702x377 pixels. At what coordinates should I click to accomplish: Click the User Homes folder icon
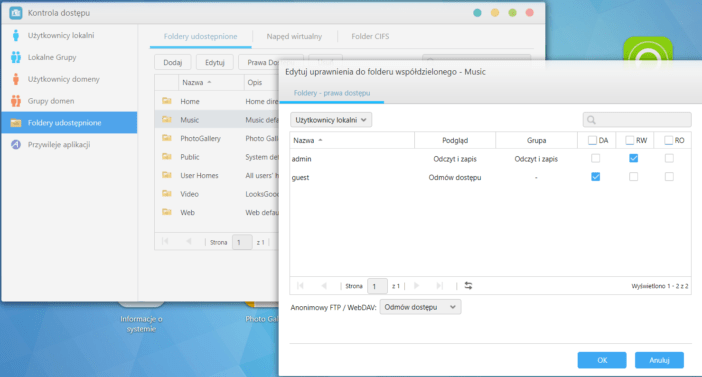pos(167,175)
